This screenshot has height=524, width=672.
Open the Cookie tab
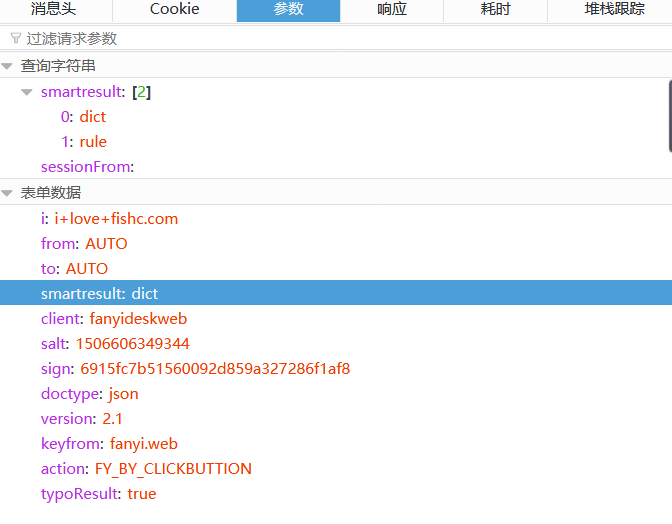point(174,9)
